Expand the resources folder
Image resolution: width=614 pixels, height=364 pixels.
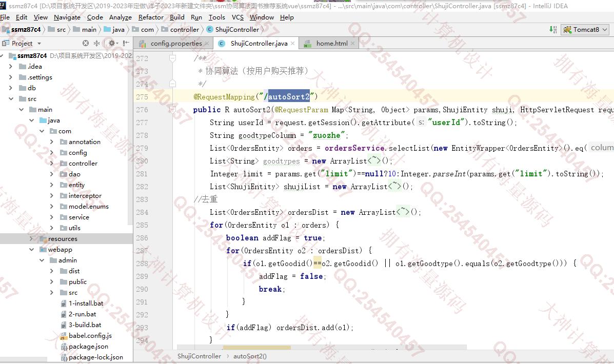pos(31,239)
